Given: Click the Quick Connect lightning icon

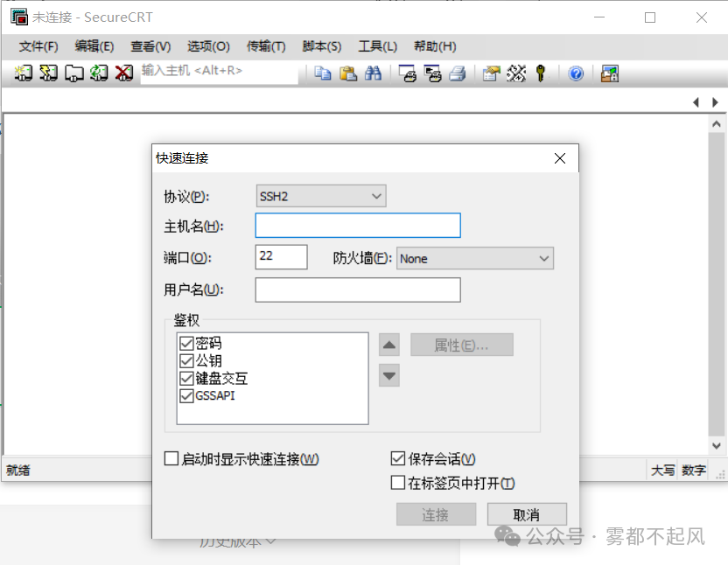Looking at the screenshot, I should click(48, 73).
